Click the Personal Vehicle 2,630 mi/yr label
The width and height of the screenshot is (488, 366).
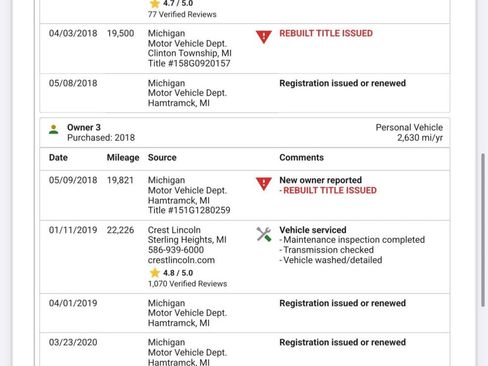coord(409,132)
